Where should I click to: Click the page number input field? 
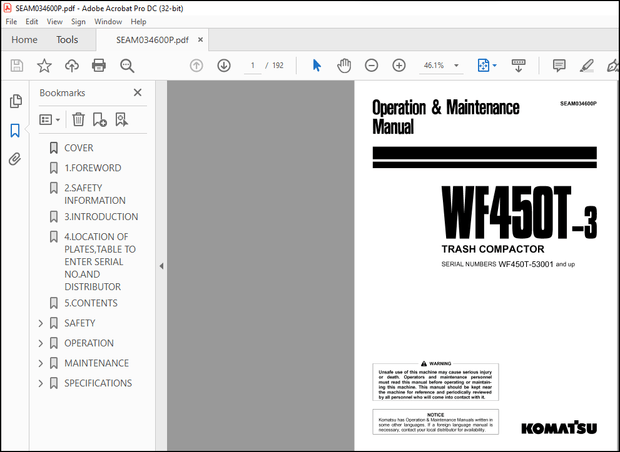253,65
